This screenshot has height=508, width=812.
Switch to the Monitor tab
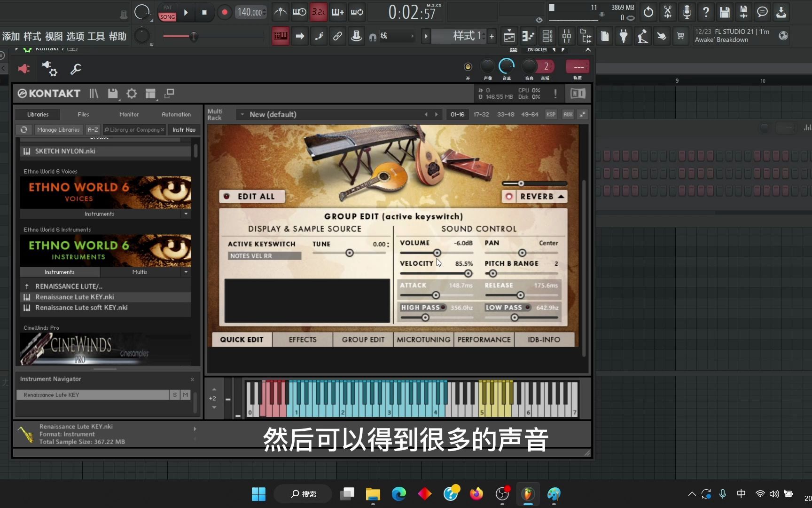(129, 114)
